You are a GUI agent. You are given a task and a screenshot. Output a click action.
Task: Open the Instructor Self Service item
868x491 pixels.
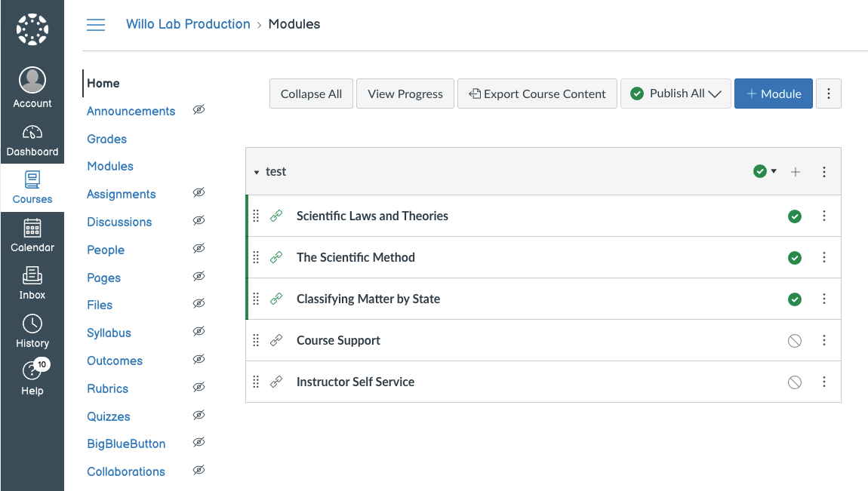pyautogui.click(x=356, y=382)
